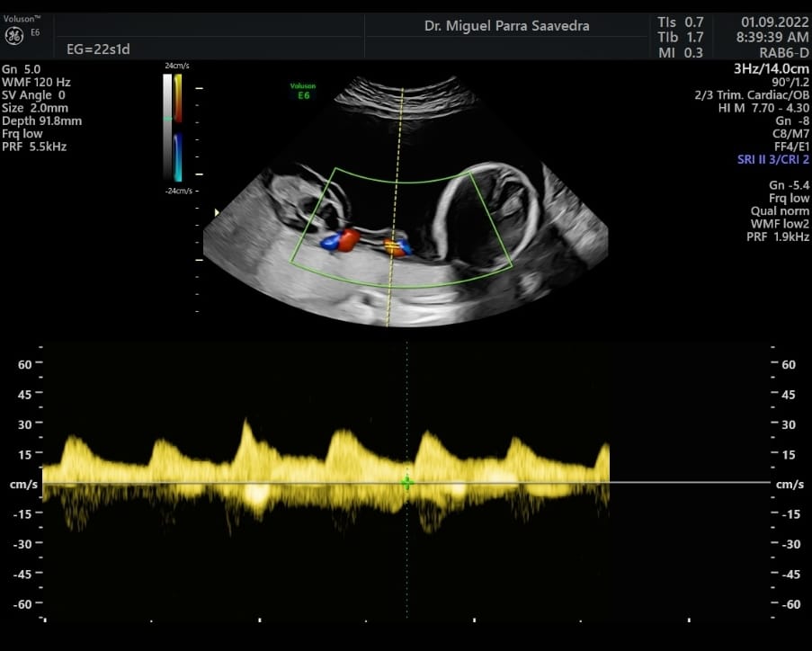Click the red-blue color flow near fetal abdomen
This screenshot has height=651, width=812.
click(340, 240)
